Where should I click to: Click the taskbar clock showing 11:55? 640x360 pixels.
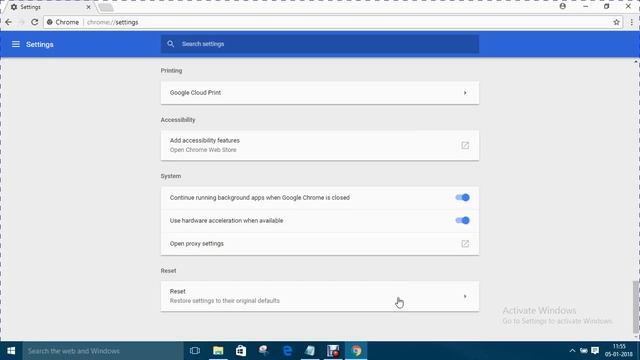[619, 351]
